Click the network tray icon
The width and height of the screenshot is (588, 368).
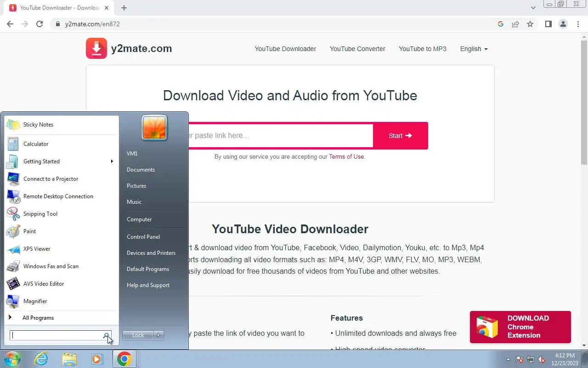coord(531,359)
